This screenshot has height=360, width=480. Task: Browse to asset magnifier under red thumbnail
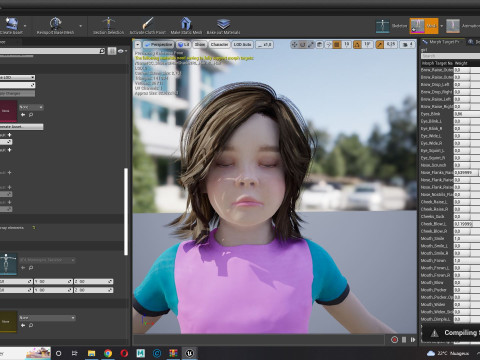pyautogui.click(x=31, y=115)
